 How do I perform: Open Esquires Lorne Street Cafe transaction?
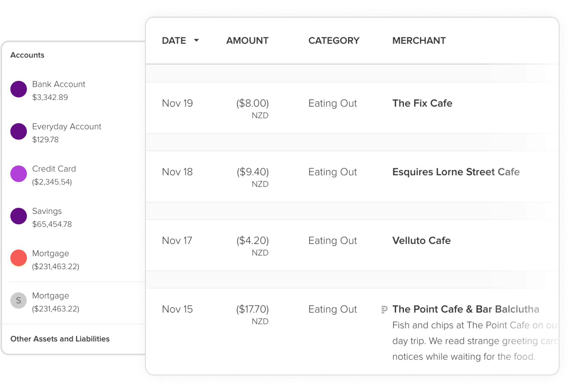click(456, 172)
